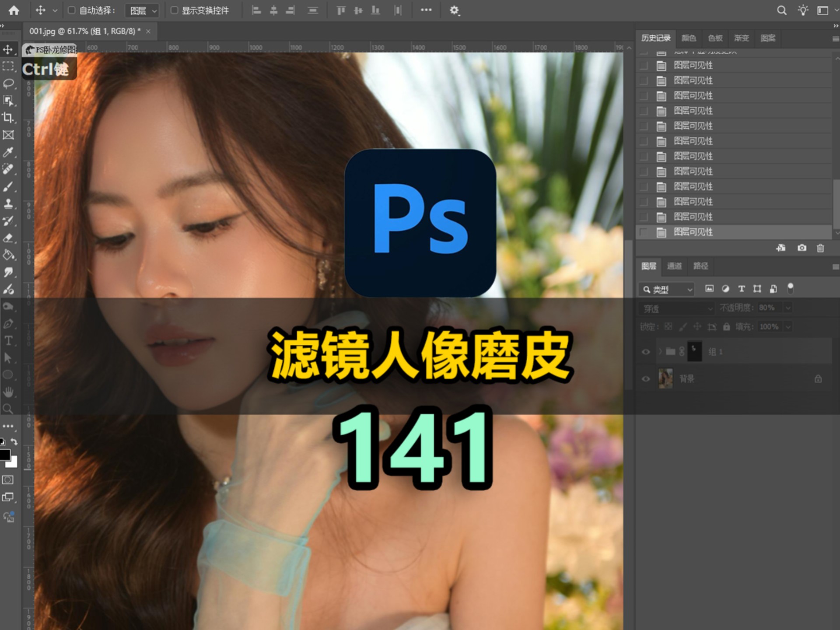Open the 穿透 blend mode dropdown
Screen dimensions: 840x630
pos(677,308)
